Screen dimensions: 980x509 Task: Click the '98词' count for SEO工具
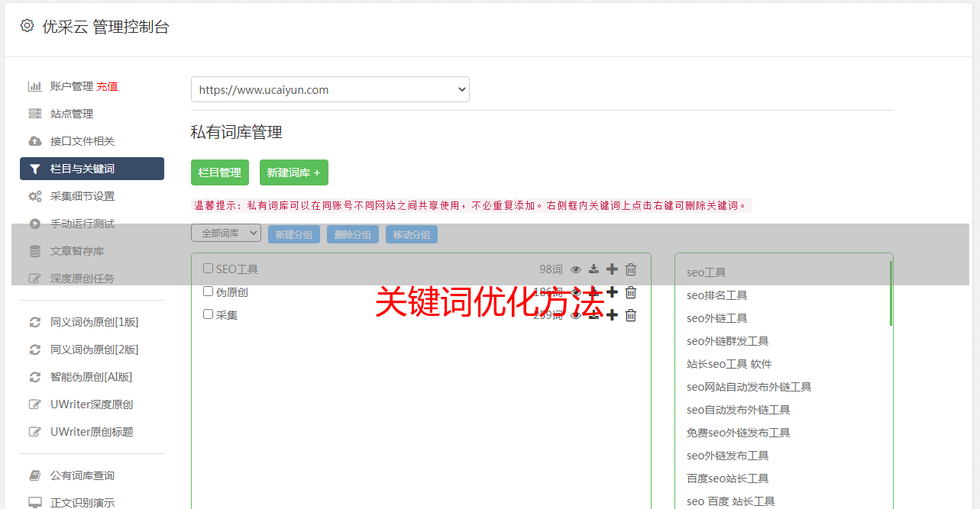pos(551,269)
